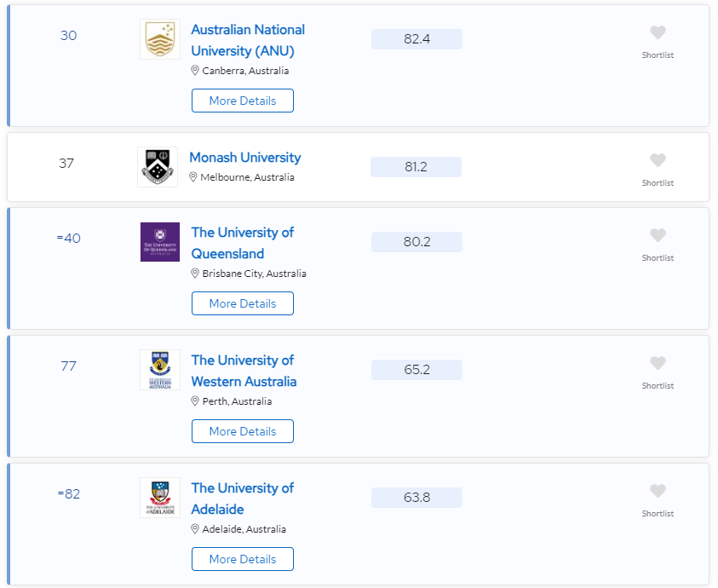The width and height of the screenshot is (718, 588).
Task: Show More Details for Western Australia
Action: pos(243,431)
